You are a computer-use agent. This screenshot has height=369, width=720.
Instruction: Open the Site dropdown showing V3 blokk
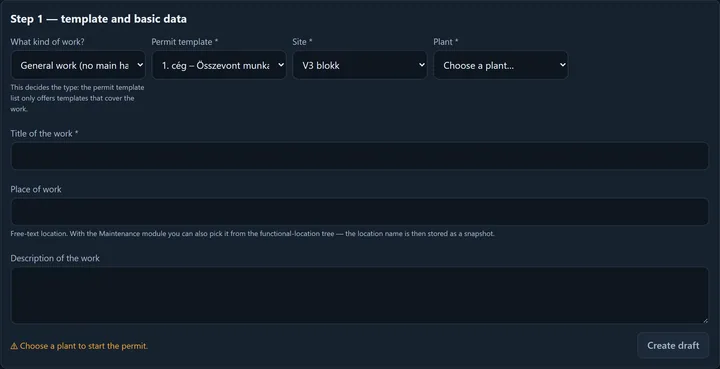(x=360, y=65)
